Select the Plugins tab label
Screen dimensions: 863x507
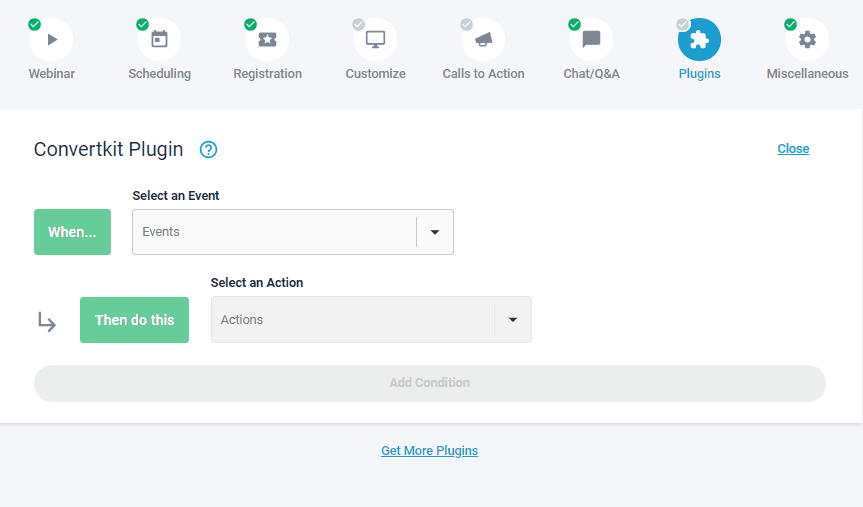point(700,74)
